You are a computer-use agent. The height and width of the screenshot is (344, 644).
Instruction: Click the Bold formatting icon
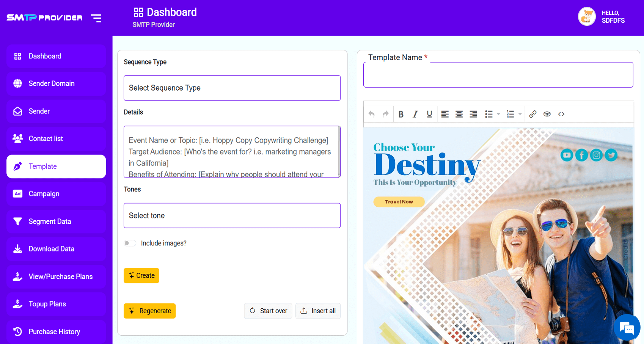pyautogui.click(x=401, y=114)
